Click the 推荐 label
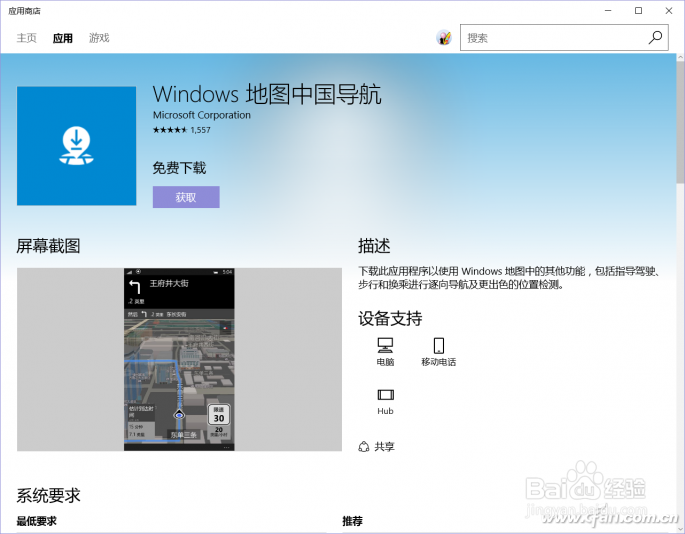The image size is (685, 534). [353, 521]
